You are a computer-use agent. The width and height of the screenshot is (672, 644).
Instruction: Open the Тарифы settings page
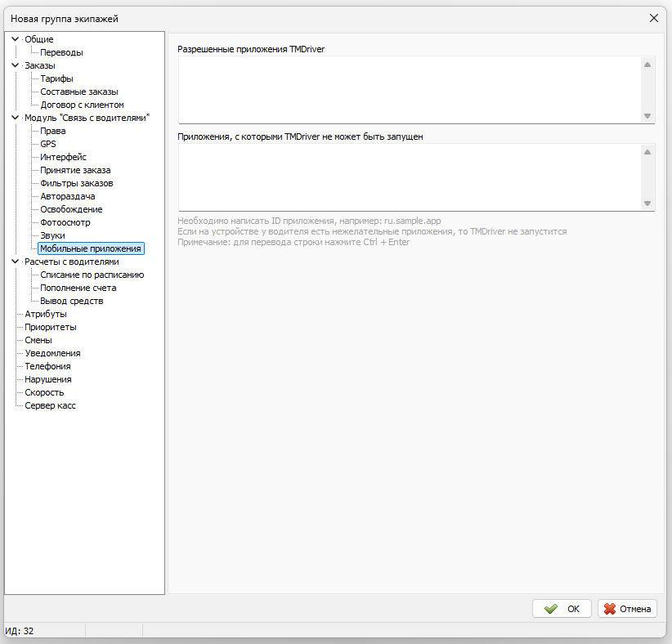(x=56, y=78)
